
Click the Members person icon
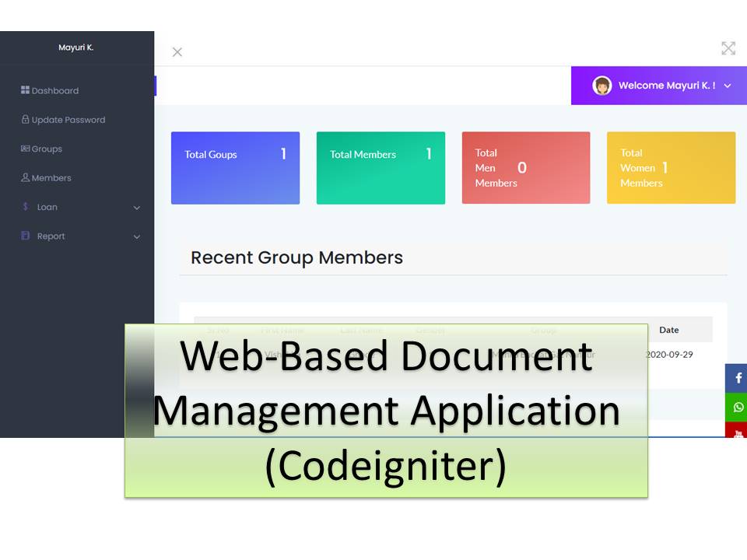(25, 178)
